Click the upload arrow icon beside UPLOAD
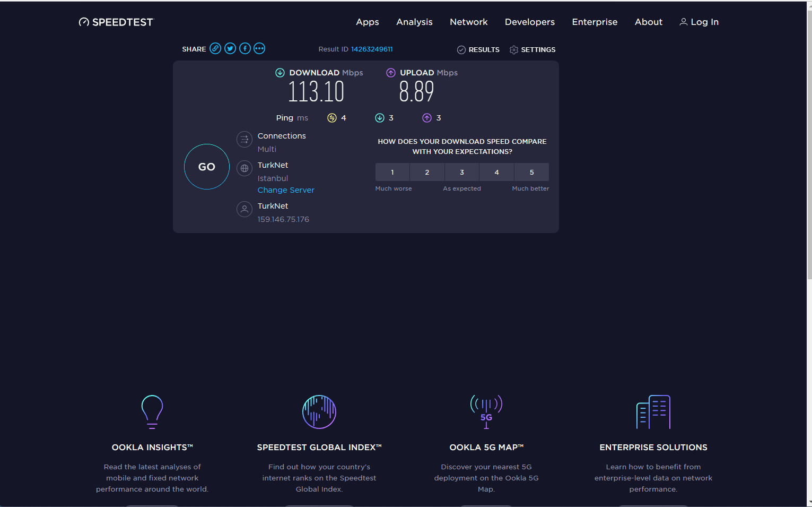812x507 pixels. [391, 73]
